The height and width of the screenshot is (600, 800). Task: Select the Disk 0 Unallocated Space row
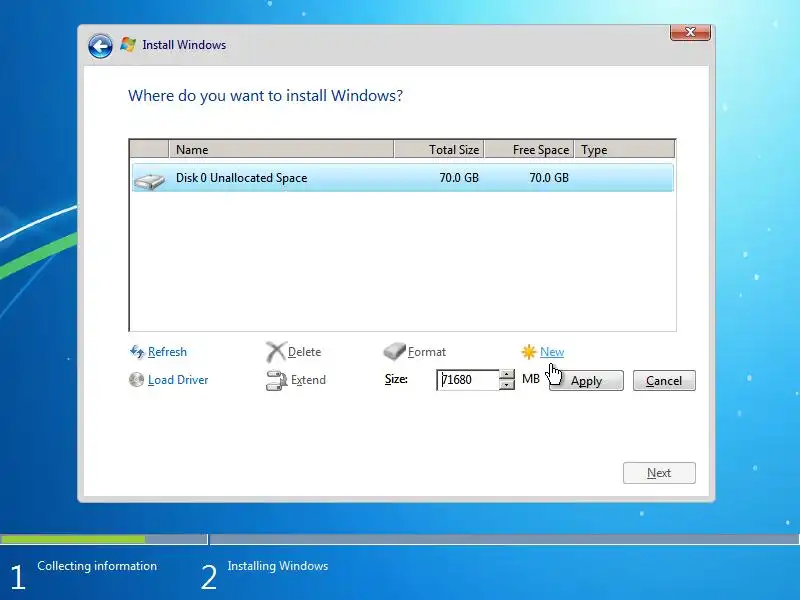point(403,178)
